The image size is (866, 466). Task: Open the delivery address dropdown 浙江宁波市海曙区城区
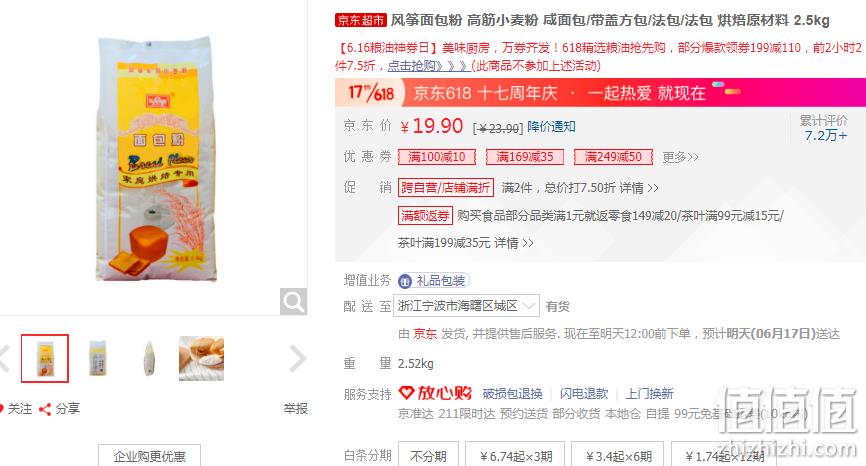(x=466, y=306)
